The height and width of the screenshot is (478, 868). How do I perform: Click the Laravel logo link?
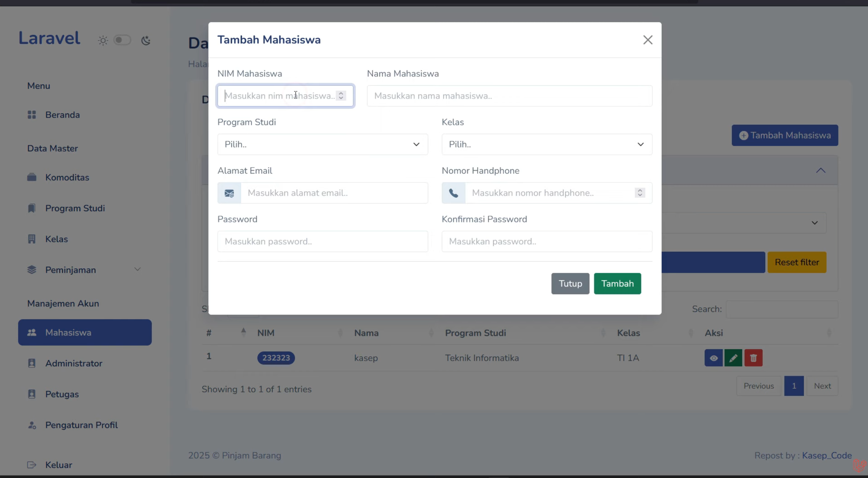[49, 38]
